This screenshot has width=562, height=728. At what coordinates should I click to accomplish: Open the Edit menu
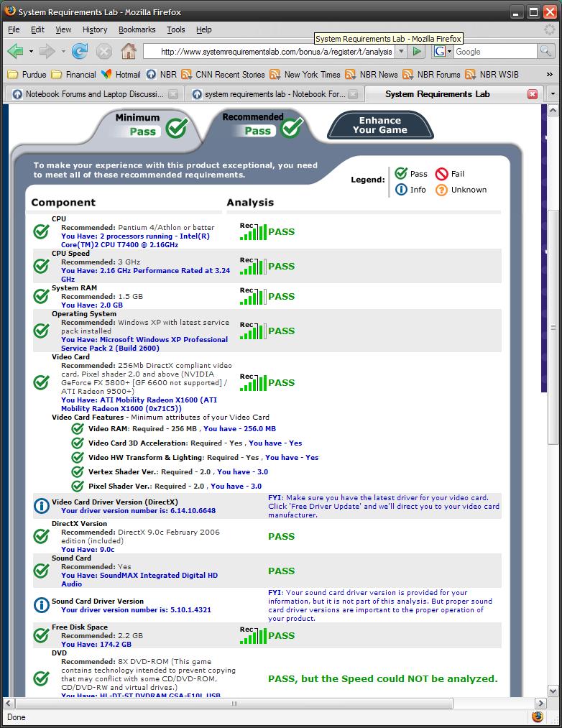tap(37, 29)
